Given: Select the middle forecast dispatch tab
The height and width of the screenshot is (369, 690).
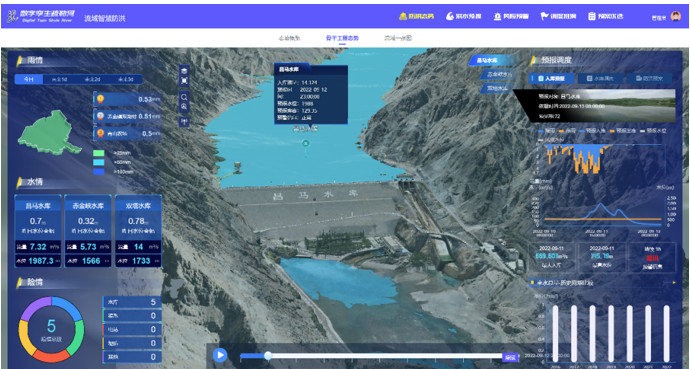Looking at the screenshot, I should pyautogui.click(x=601, y=79).
